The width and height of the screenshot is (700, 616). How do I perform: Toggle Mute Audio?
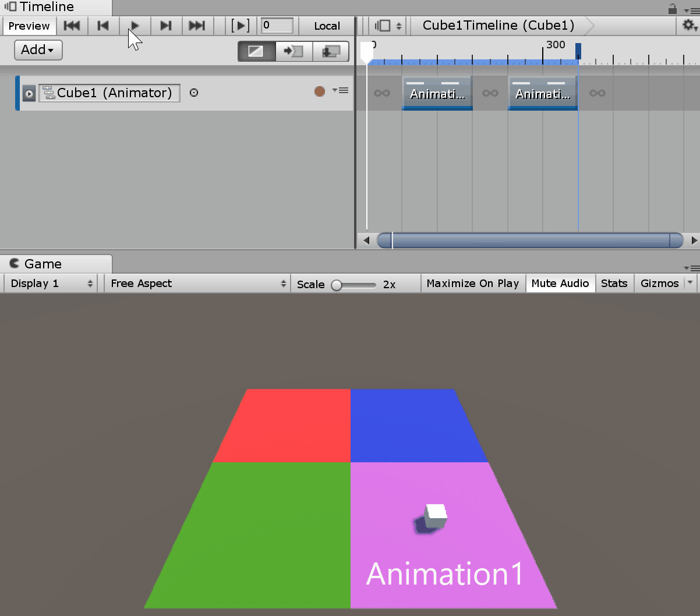(560, 283)
